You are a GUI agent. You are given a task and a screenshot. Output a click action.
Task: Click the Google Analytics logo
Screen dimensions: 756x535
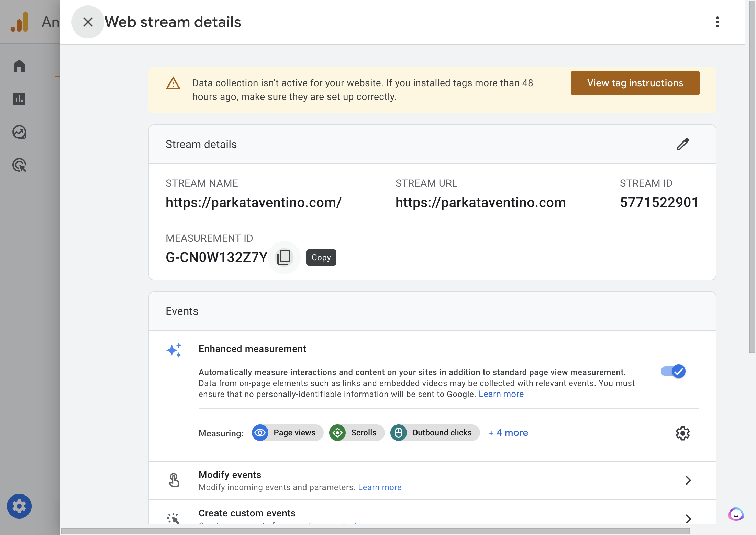click(x=20, y=22)
